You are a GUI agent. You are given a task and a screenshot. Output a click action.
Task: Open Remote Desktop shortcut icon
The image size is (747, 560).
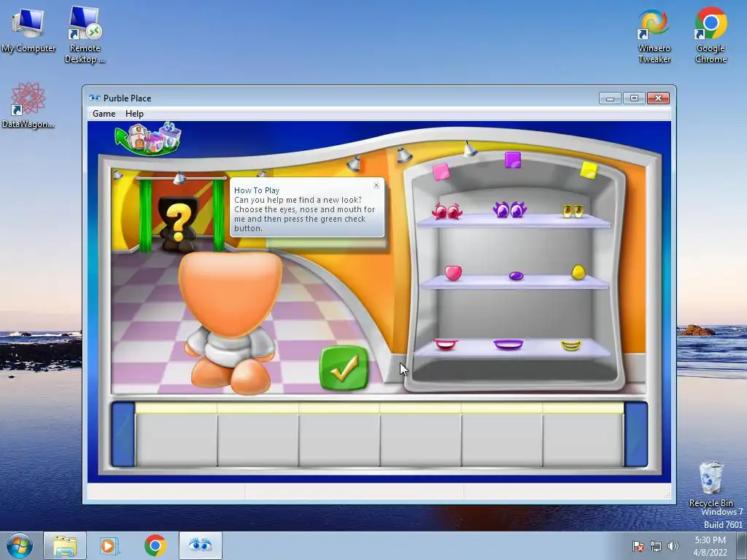point(85,35)
